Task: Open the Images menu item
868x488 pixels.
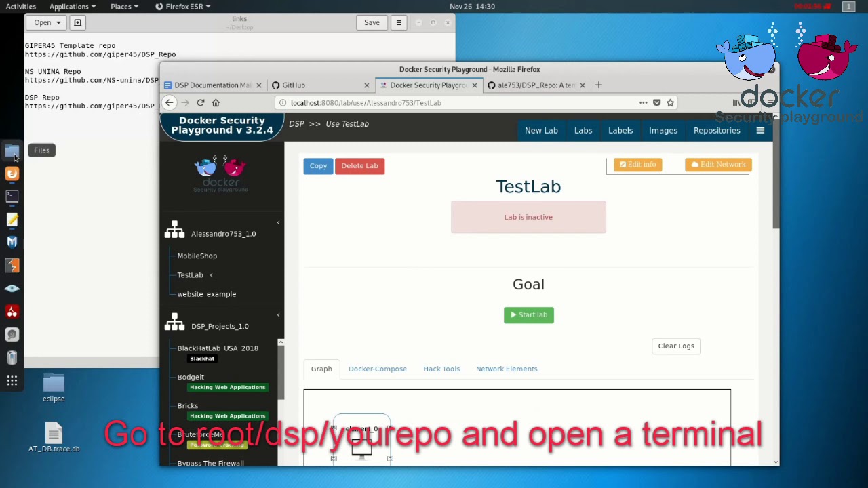Action: (x=663, y=130)
